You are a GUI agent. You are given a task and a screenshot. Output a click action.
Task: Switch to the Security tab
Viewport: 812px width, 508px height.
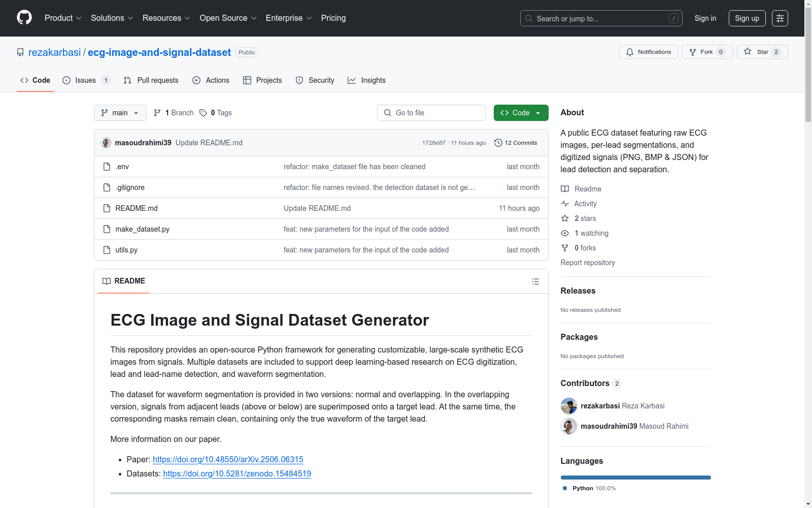(315, 80)
